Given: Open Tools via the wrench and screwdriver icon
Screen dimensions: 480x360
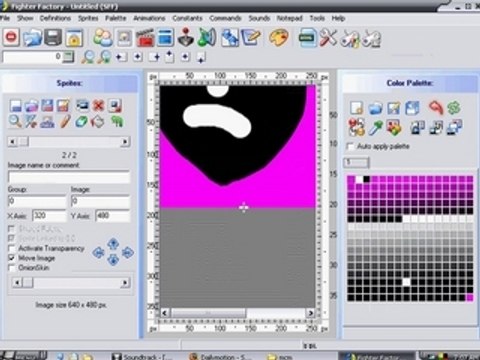Looking at the screenshot, I should coord(328,38).
